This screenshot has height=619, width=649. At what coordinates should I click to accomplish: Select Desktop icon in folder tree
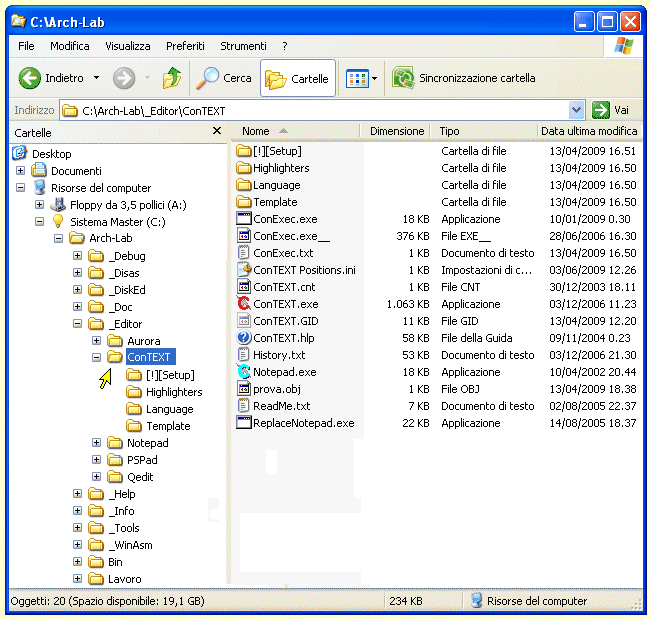tap(19, 153)
